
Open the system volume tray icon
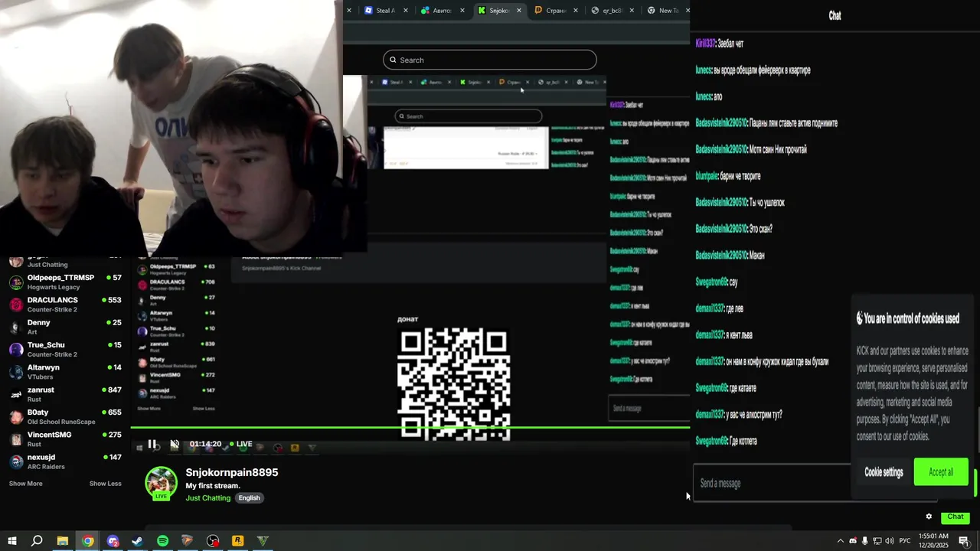890,541
